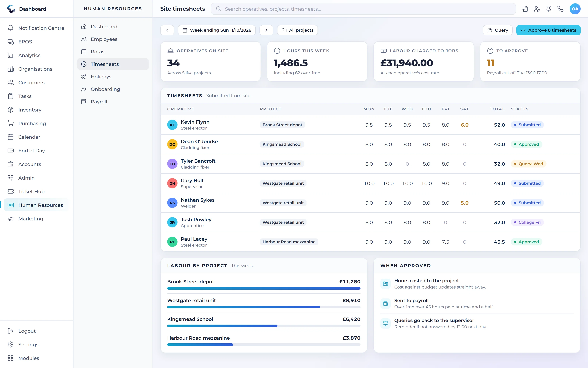Click Nathan Sykes' Saturday 5.0 hours
The image size is (588, 368).
coord(464,203)
